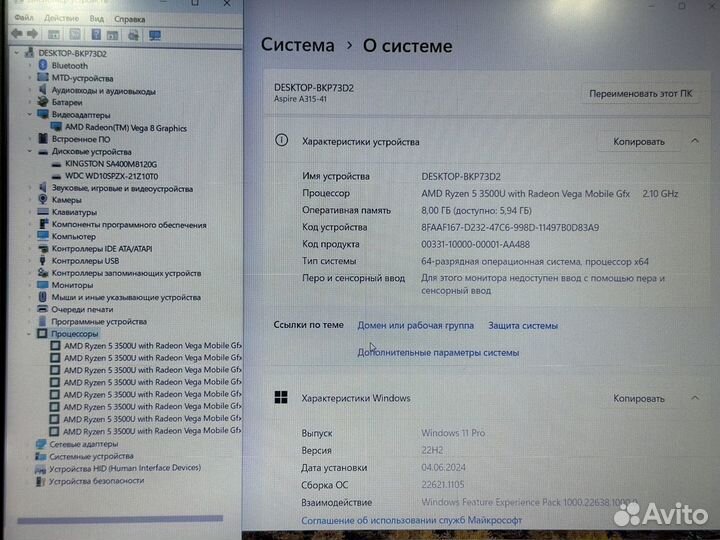Open the Вид menu

pos(96,19)
